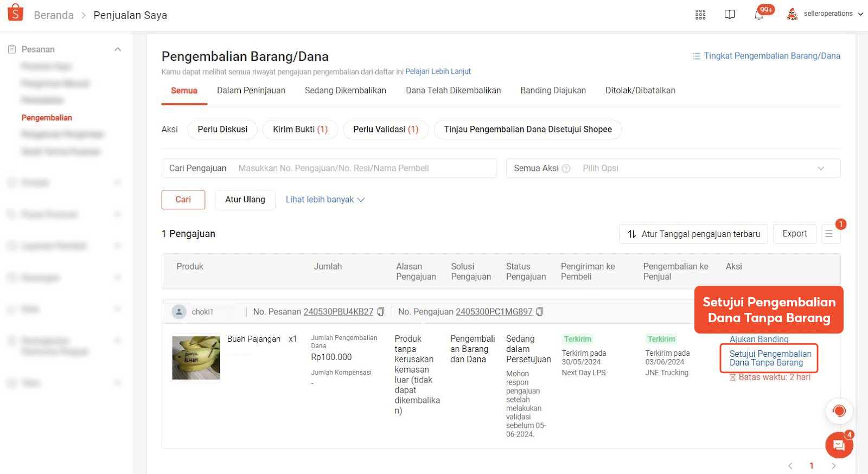Open the column list settings icon
The image size is (868, 474).
(x=829, y=234)
